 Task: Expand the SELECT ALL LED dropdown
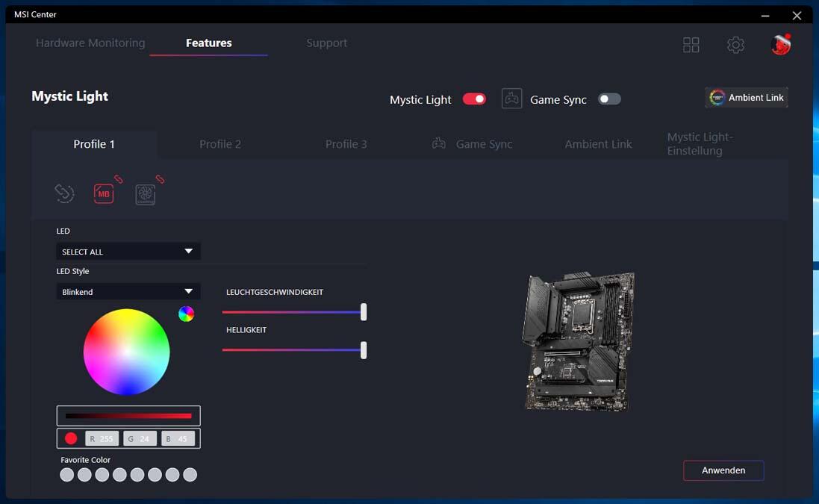click(128, 251)
